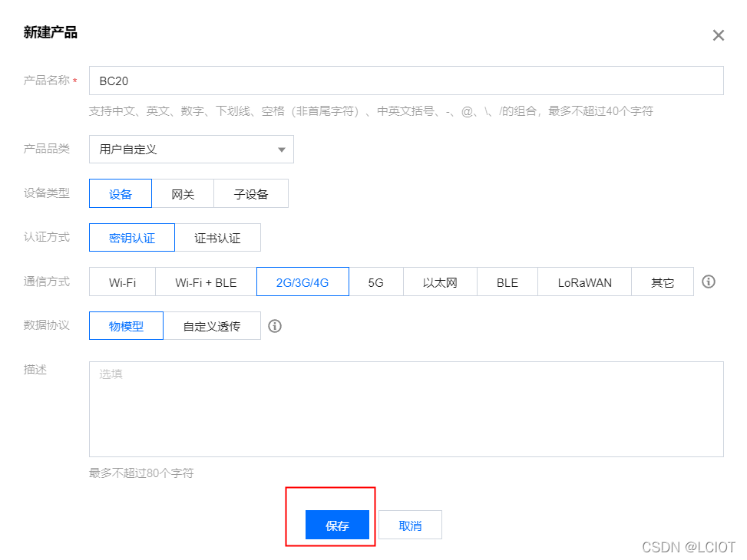The image size is (747, 560).
Task: Switch data protocol to 自定义透传
Action: (x=213, y=326)
